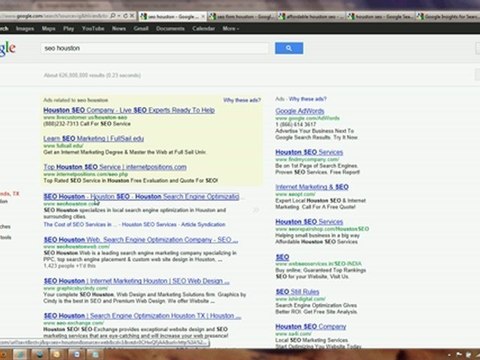The height and width of the screenshot is (360, 480).
Task: Open 'Houston SEO Services' ad from seorepairshop.com
Action: click(309, 222)
